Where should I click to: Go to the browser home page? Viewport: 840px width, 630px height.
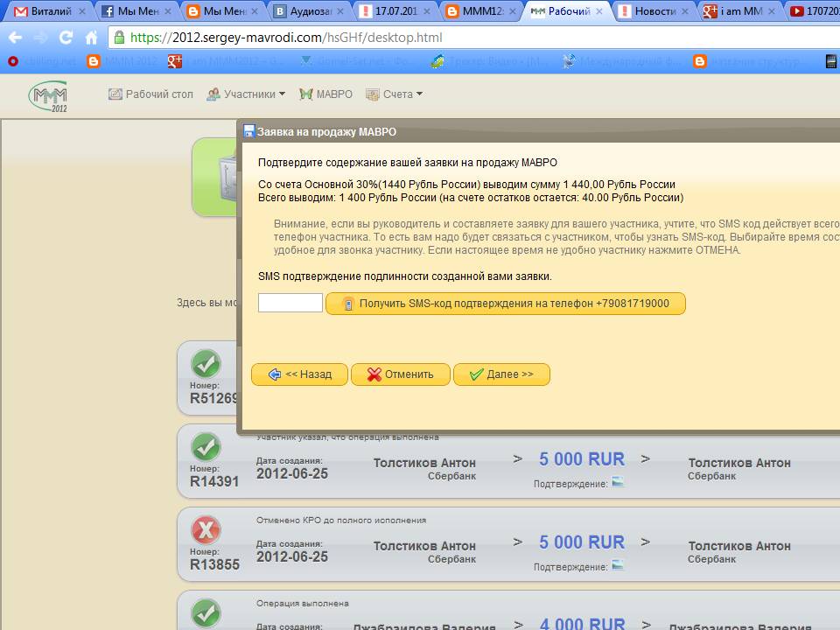[x=92, y=38]
